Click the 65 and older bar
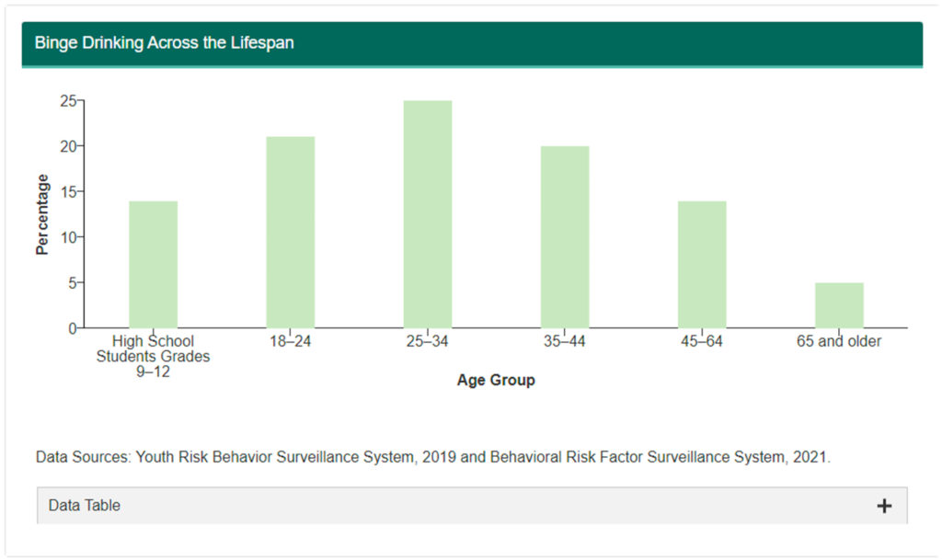942x560 pixels. [839, 305]
